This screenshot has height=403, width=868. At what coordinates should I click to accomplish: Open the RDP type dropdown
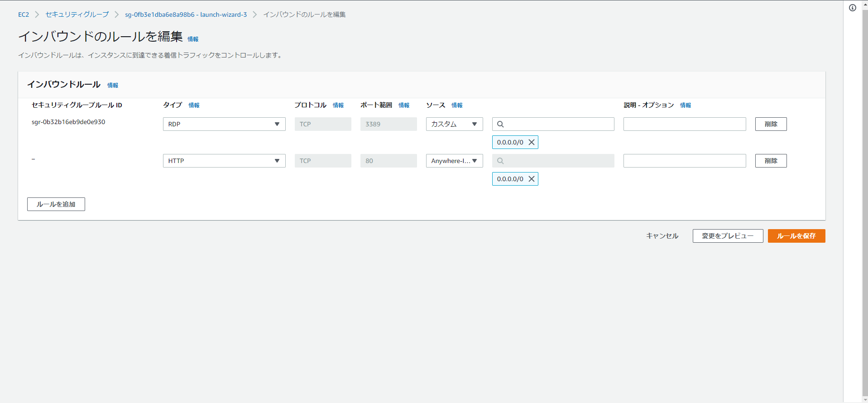pyautogui.click(x=224, y=124)
